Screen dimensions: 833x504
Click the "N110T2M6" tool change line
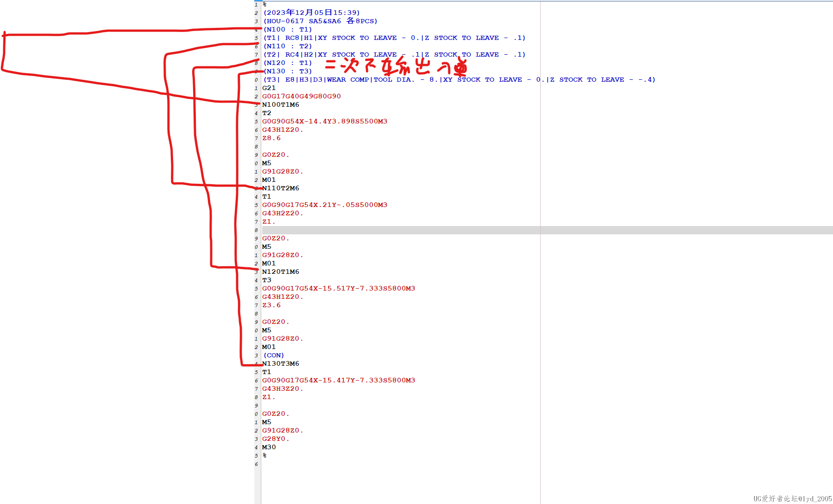(x=280, y=188)
